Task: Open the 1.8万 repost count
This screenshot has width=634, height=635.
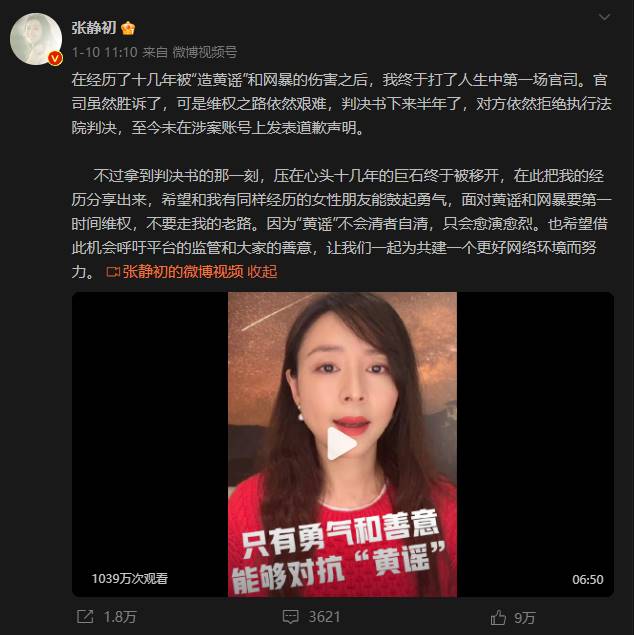Action: [x=120, y=617]
